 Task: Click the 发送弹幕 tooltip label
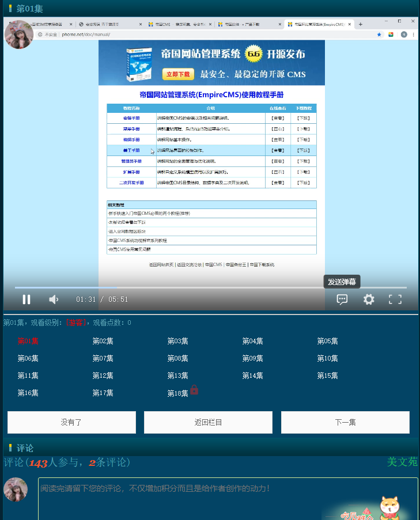(x=342, y=282)
